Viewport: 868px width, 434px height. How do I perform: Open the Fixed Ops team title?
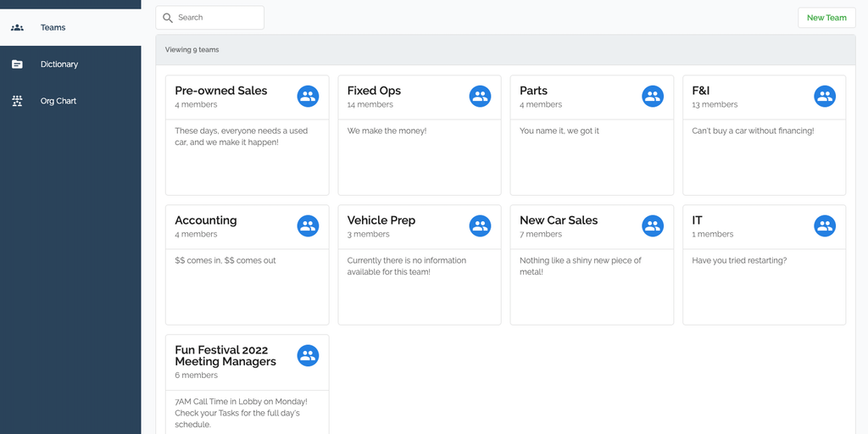[374, 91]
